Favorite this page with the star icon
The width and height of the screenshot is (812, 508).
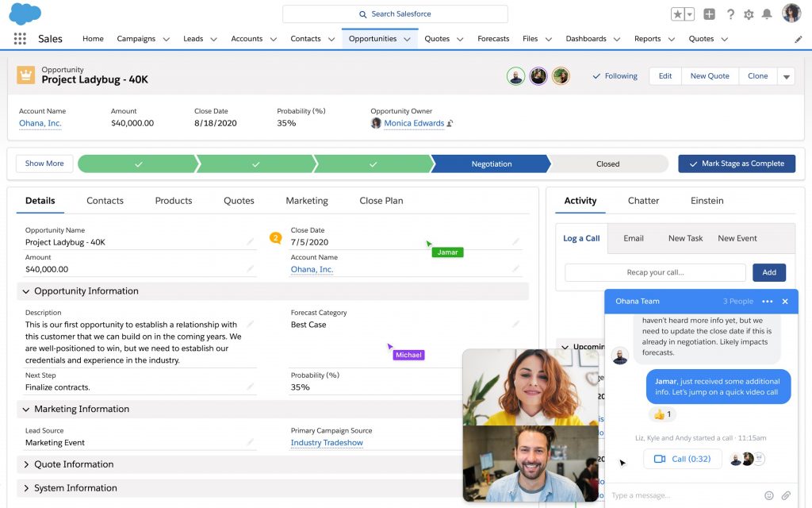pos(676,13)
